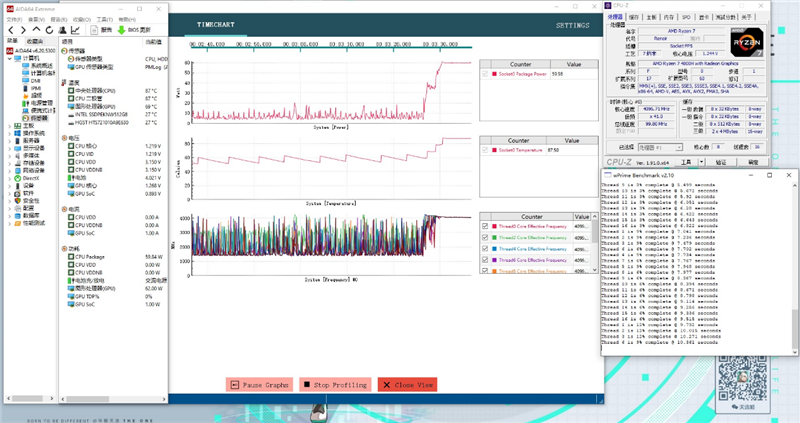Switch to the favorites tab in AIDA64
The width and height of the screenshot is (800, 423).
coord(35,41)
